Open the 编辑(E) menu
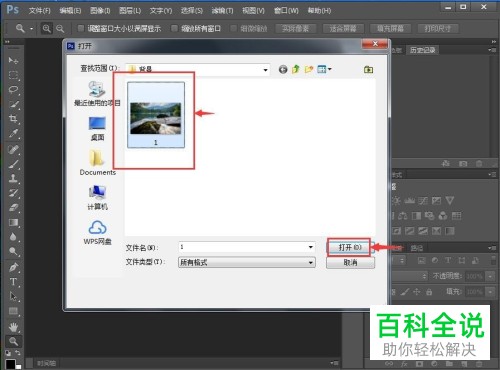This screenshot has height=370, width=500. tap(70, 11)
